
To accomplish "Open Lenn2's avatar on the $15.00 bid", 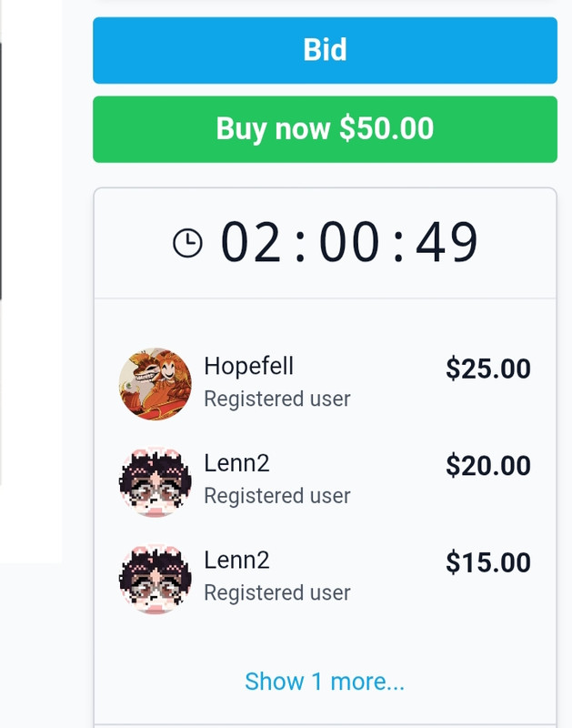I will (155, 579).
